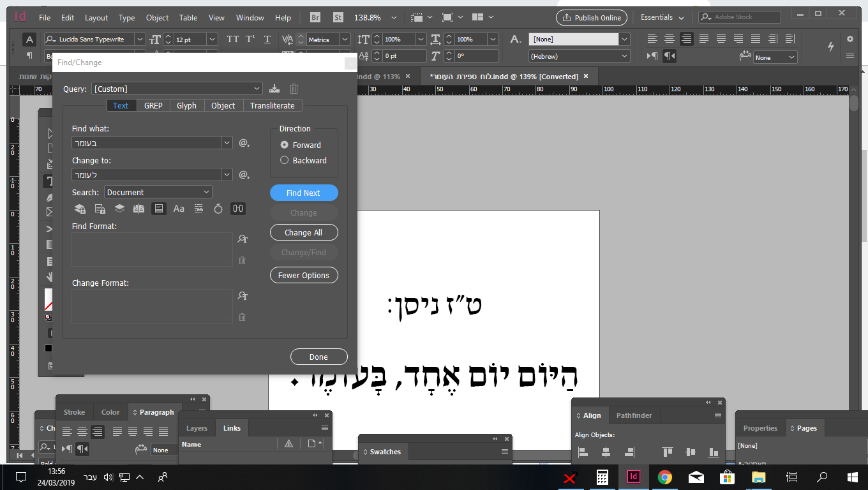
Task: Select the Save Query icon
Action: [x=274, y=89]
